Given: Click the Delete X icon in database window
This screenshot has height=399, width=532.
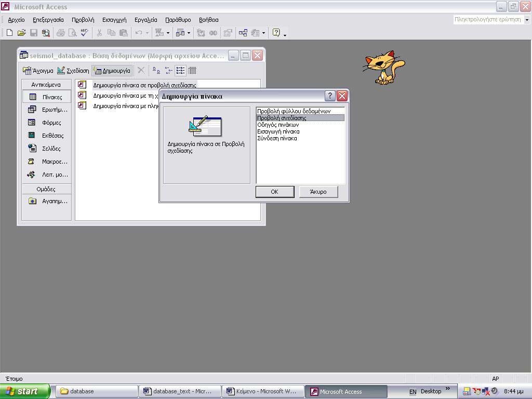Looking at the screenshot, I should [141, 71].
